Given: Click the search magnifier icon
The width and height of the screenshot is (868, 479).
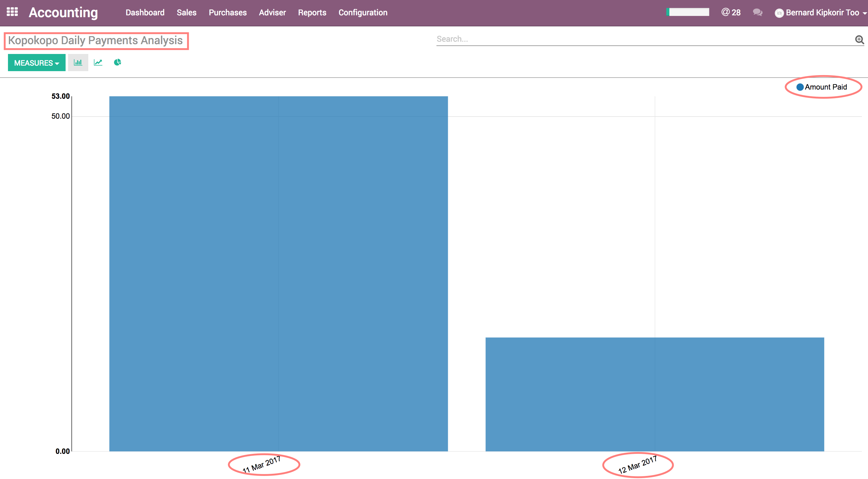Looking at the screenshot, I should (860, 40).
